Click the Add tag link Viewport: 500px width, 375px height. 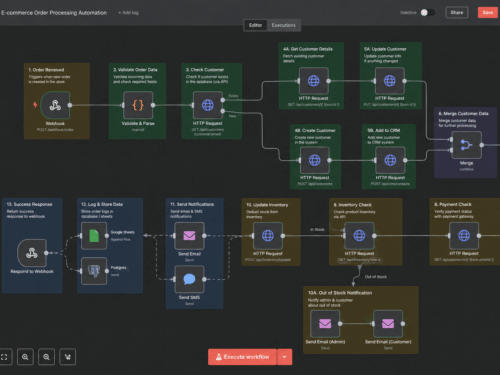coord(128,13)
